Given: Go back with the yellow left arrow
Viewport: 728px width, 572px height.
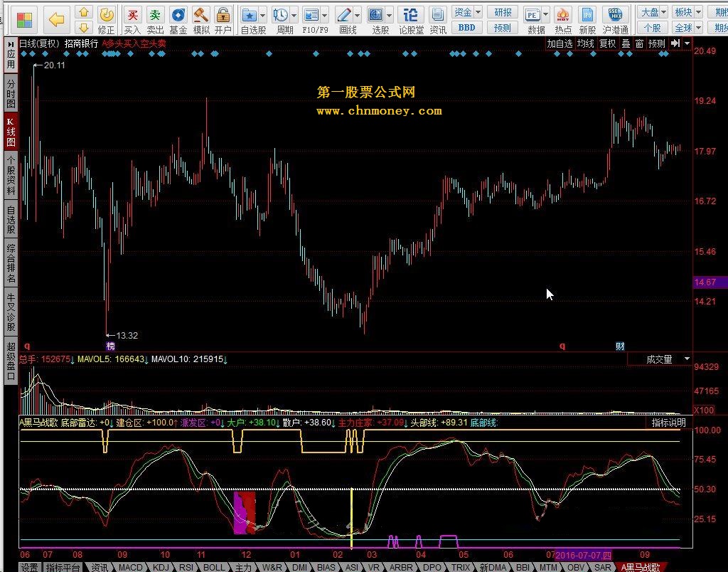Looking at the screenshot, I should coord(57,19).
